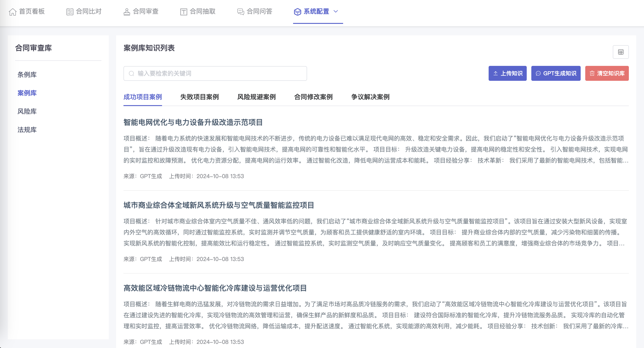The height and width of the screenshot is (348, 644).
Task: Click the home icon beside 首页看板
Action: [12, 12]
